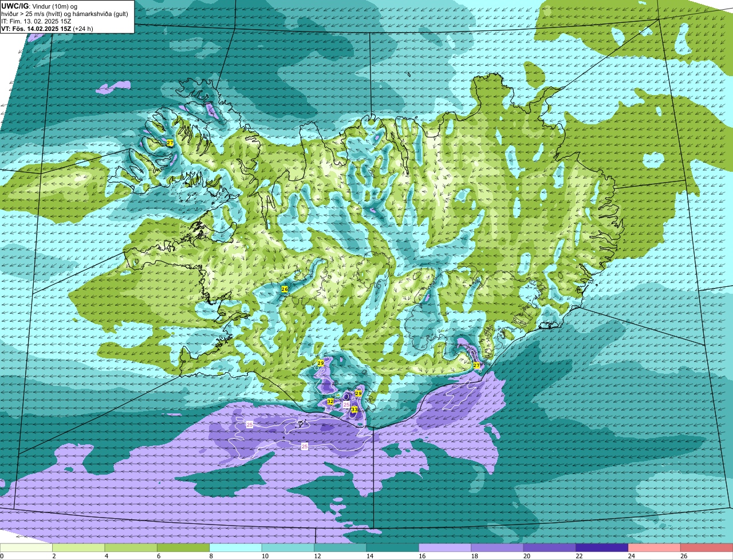Click the '8' tick label on the color scale
Viewport: 733px width, 560px height.
click(x=210, y=556)
